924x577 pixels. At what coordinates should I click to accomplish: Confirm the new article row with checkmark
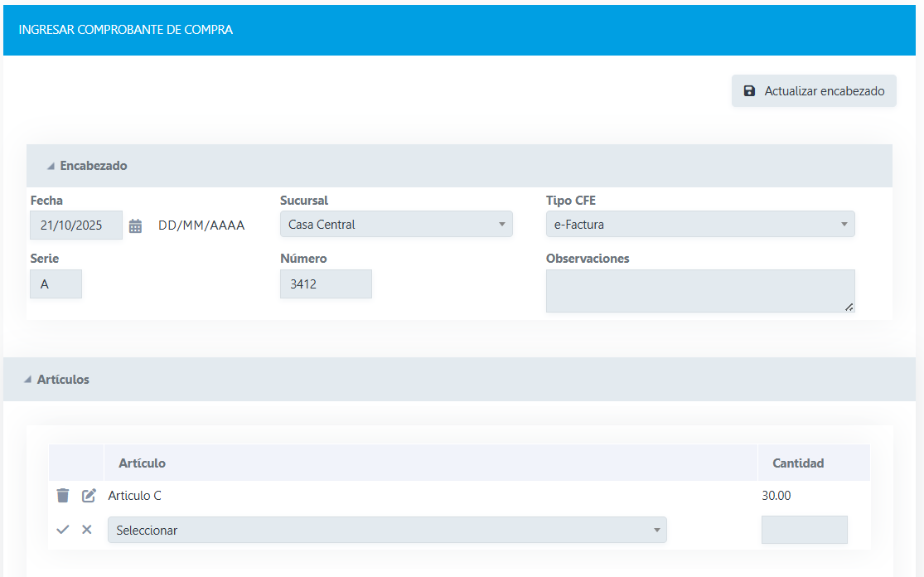[x=63, y=530]
